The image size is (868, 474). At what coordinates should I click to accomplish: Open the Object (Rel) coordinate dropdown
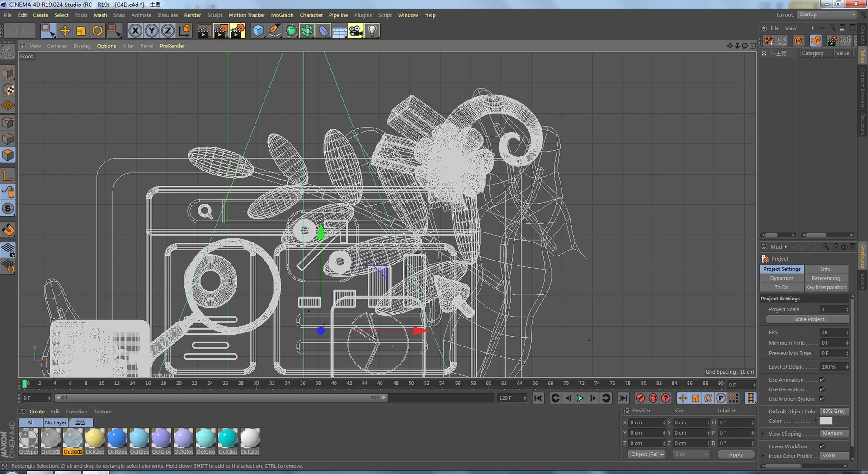point(647,455)
